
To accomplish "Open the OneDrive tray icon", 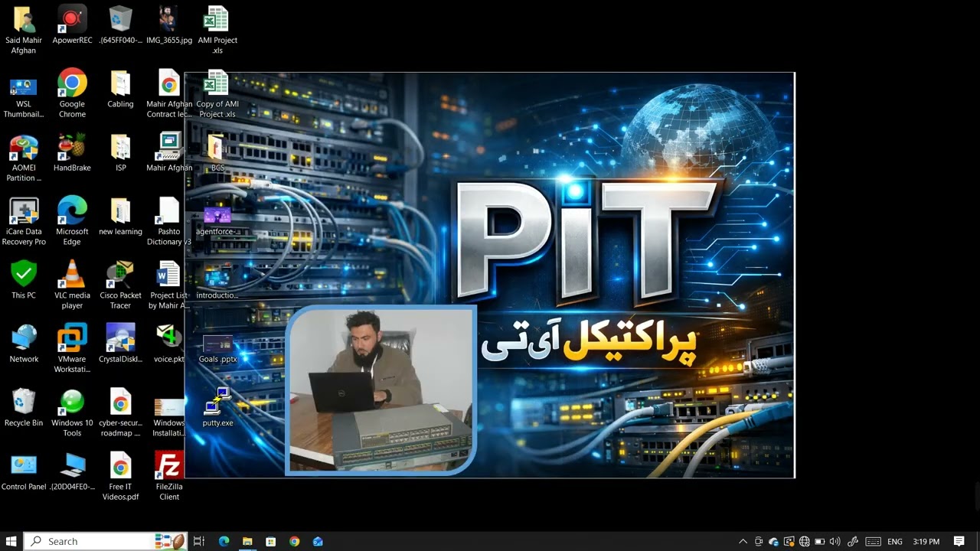I will (x=774, y=541).
